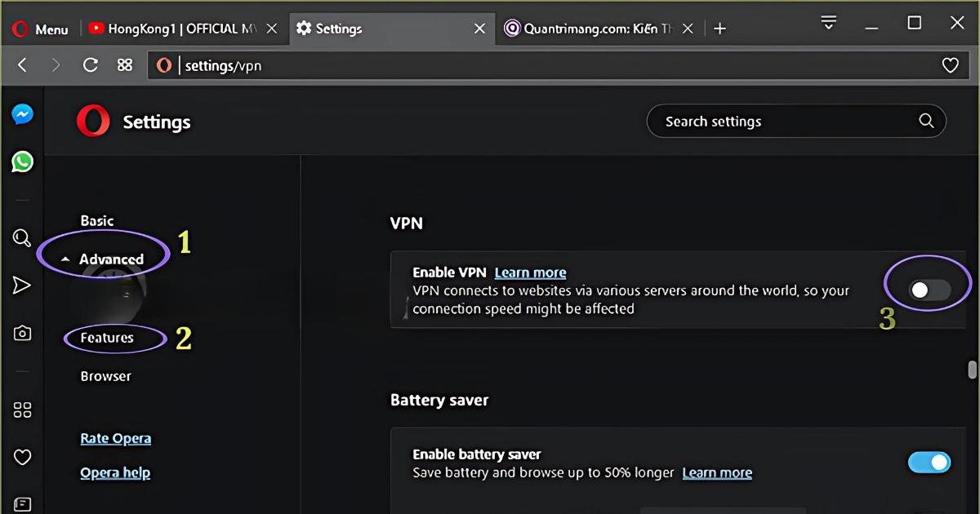Disable the battery saver toggle
This screenshot has height=514, width=980.
tap(929, 462)
